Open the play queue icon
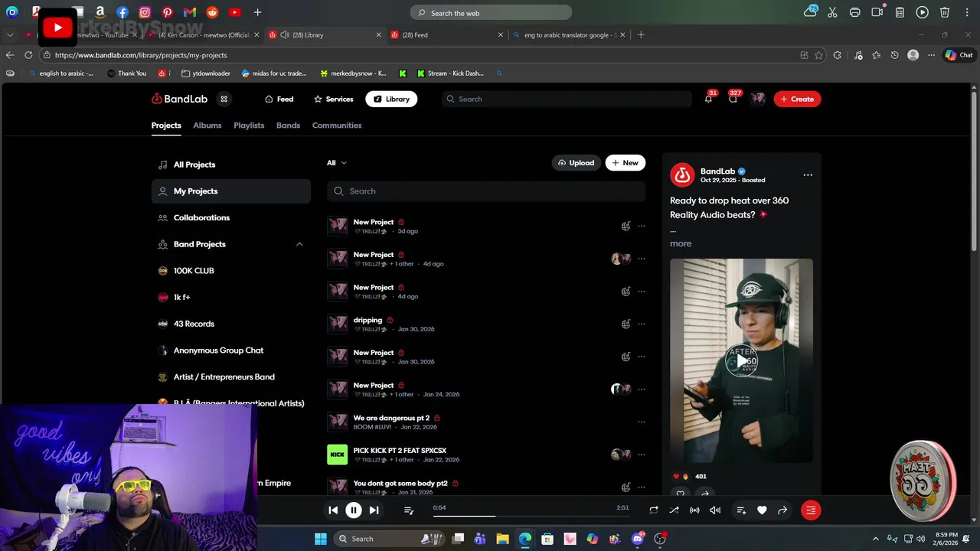This screenshot has height=551, width=980. coord(409,510)
